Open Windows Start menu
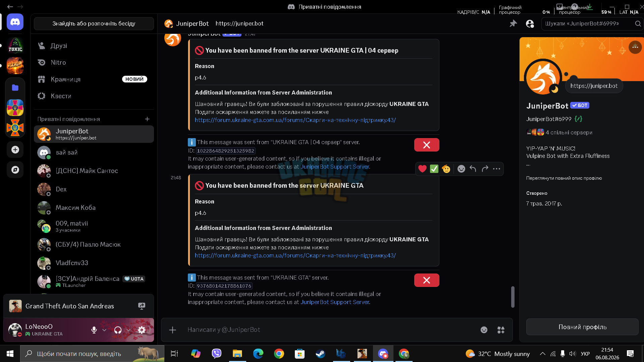The height and width of the screenshot is (362, 644). [x=10, y=354]
